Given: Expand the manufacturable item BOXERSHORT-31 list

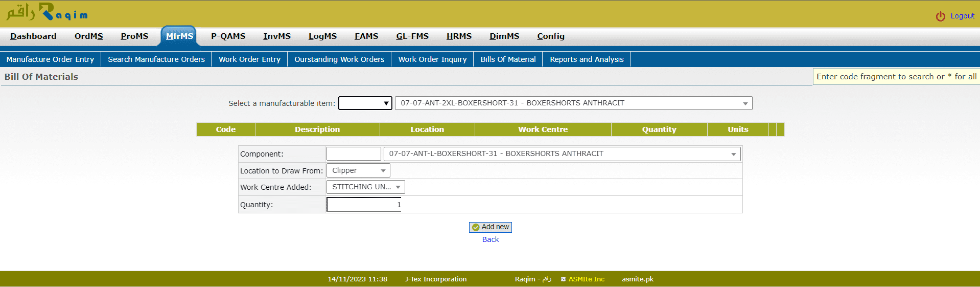Looking at the screenshot, I should (573, 103).
